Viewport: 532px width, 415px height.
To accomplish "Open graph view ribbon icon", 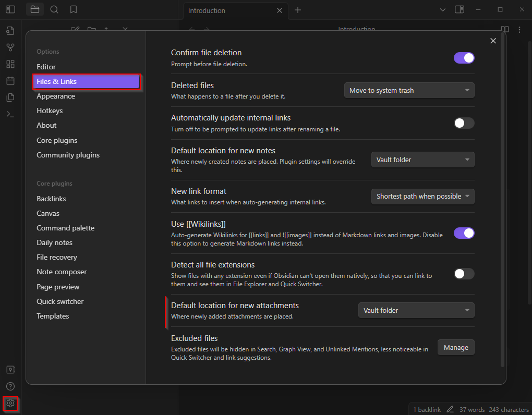I will click(x=10, y=47).
